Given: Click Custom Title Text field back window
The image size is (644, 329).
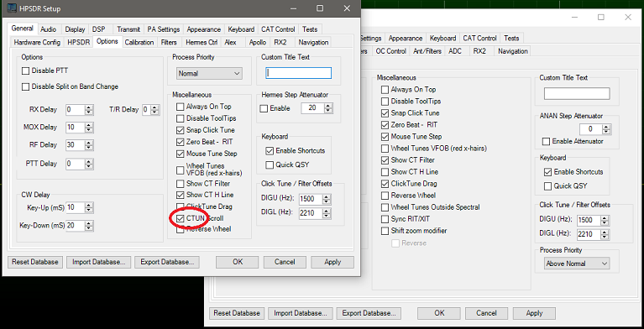Looking at the screenshot, I should [577, 94].
